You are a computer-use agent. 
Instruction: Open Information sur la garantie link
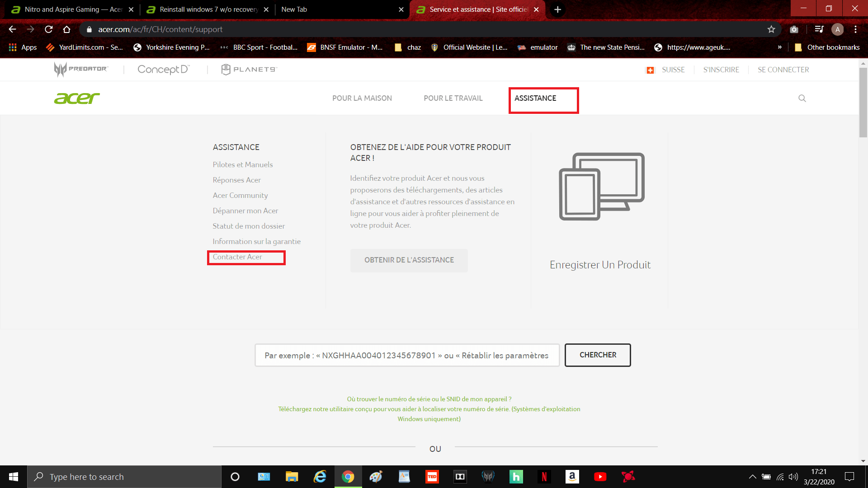[x=256, y=241]
